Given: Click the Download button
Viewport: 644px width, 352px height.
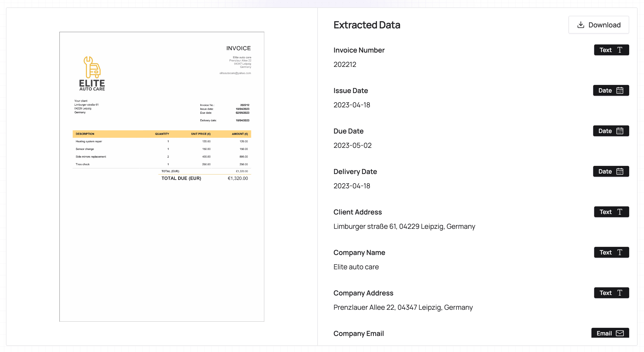Looking at the screenshot, I should (599, 25).
